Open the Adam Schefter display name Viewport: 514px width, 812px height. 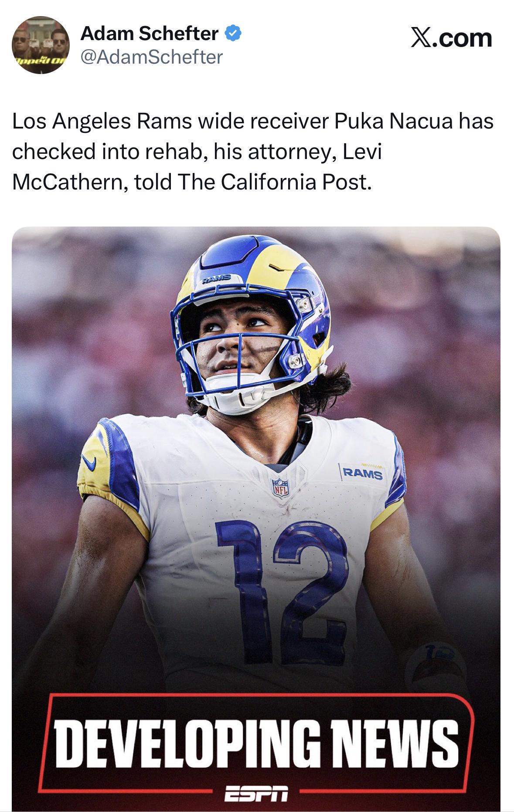(150, 34)
